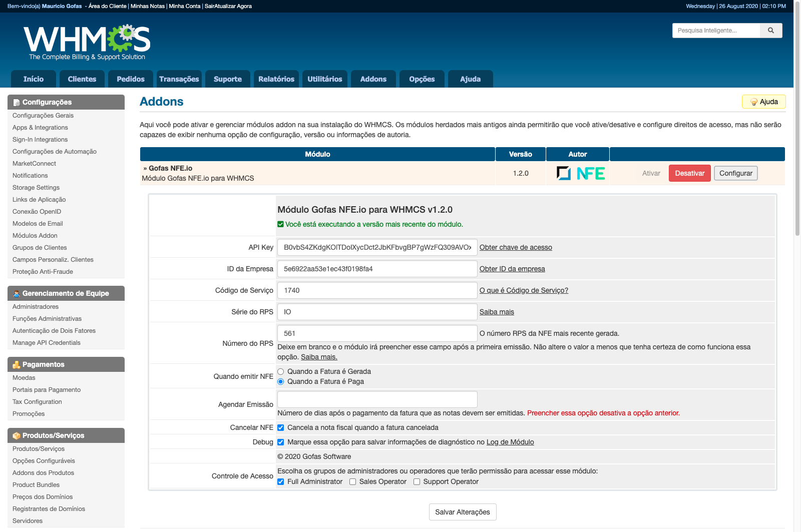
Task: Open Módulos Addon sidebar link
Action: coord(35,236)
